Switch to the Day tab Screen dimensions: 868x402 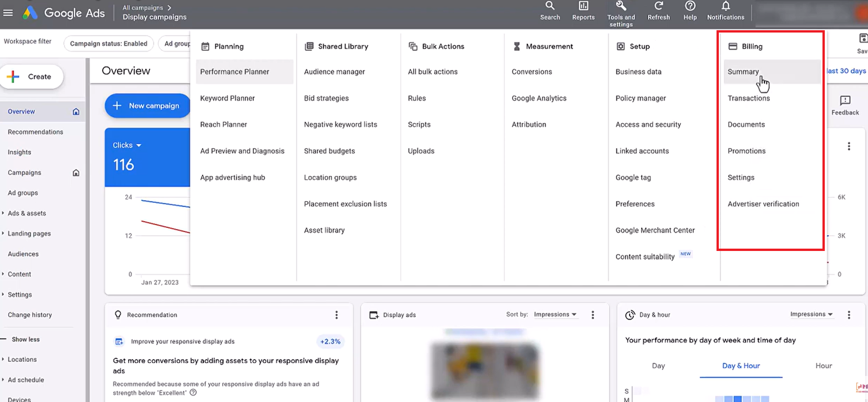[x=658, y=366]
